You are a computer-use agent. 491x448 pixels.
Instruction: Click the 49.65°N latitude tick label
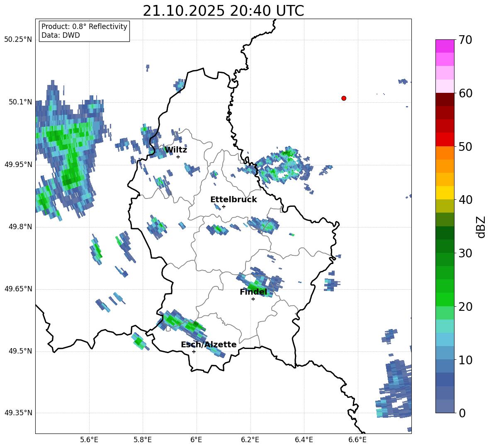pyautogui.click(x=18, y=289)
